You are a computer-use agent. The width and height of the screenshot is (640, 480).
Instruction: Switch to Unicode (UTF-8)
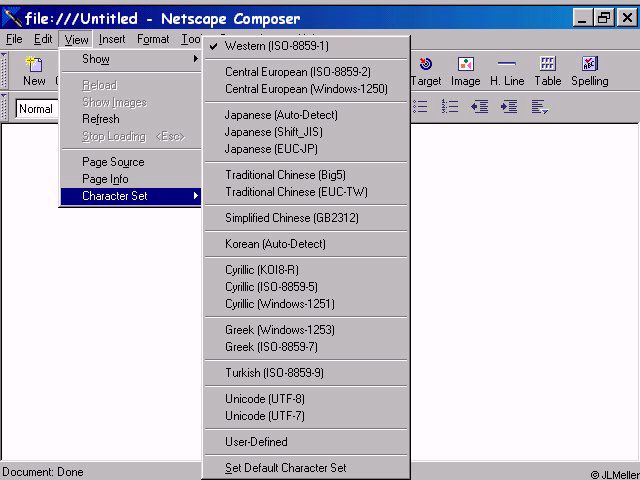(x=306, y=399)
